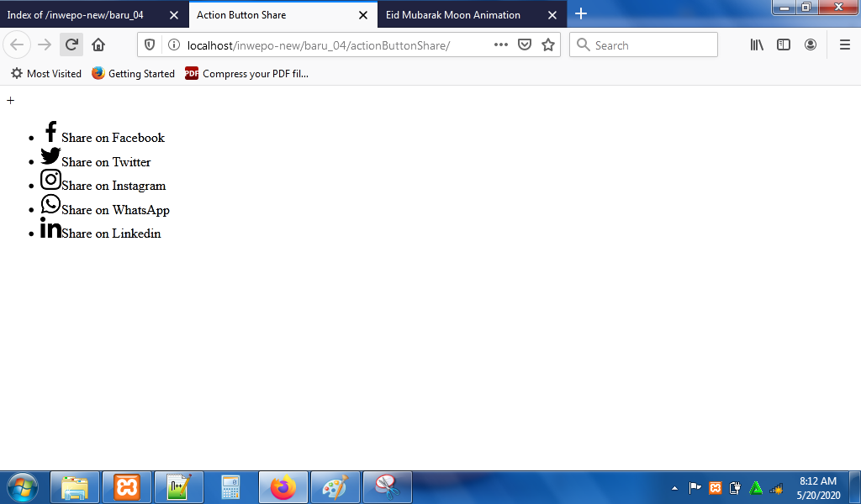This screenshot has height=504, width=861.
Task: Go to the Firefox home page
Action: pyautogui.click(x=98, y=45)
